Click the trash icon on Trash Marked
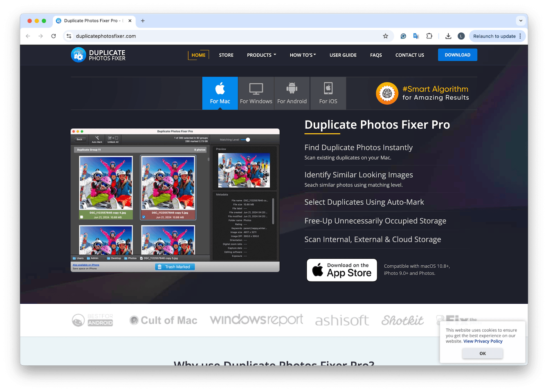 coord(159,267)
